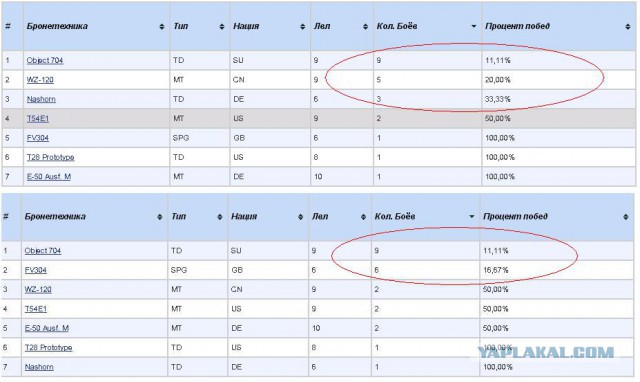Open WZ-120 link in lower table
The width and height of the screenshot is (640, 382).
38,289
